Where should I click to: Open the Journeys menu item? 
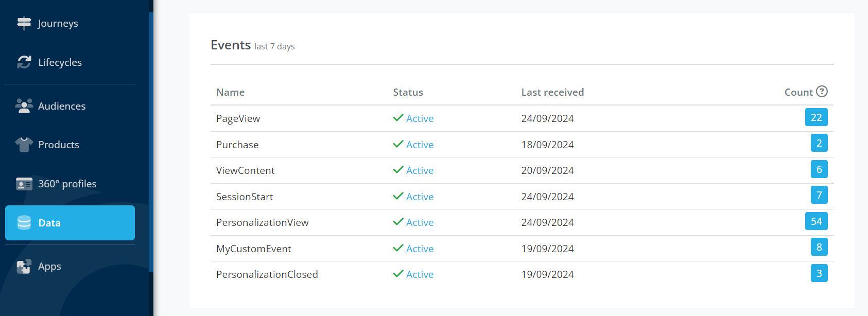[70, 23]
